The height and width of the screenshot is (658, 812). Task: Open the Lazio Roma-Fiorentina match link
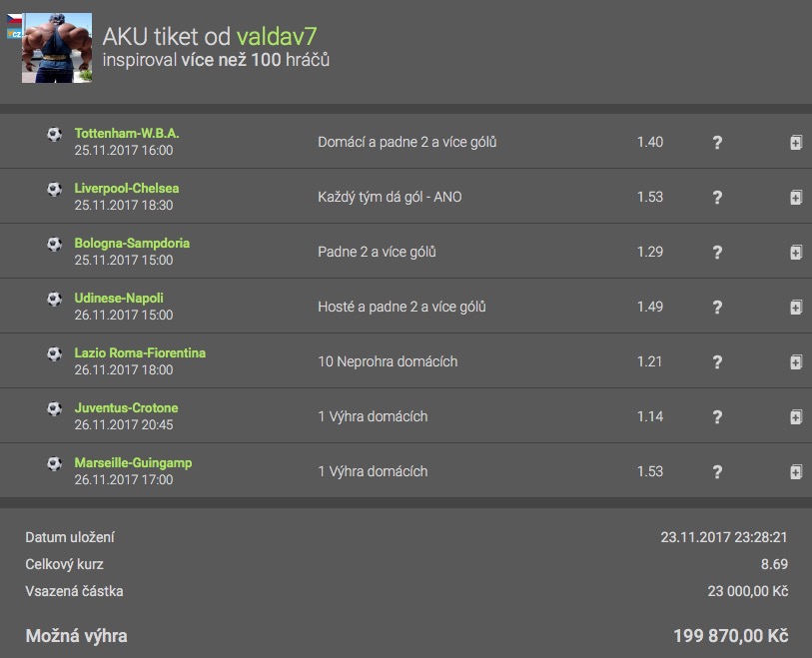click(140, 352)
